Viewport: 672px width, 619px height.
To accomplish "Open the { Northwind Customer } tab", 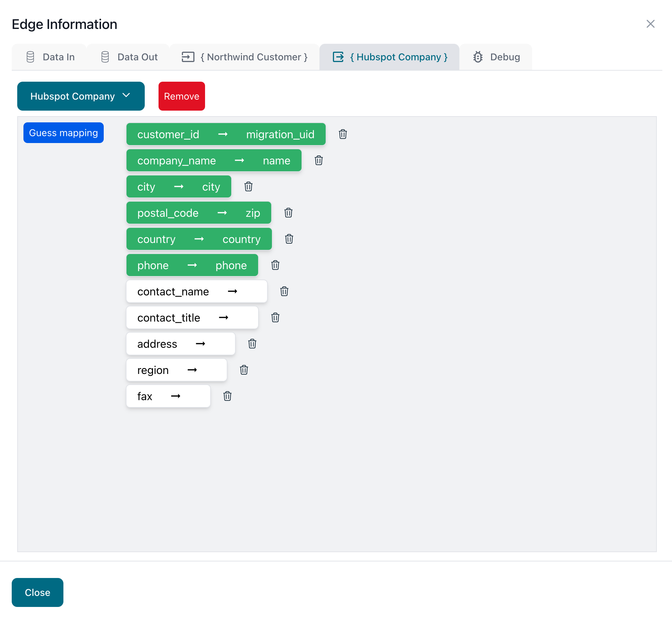I will pos(245,57).
